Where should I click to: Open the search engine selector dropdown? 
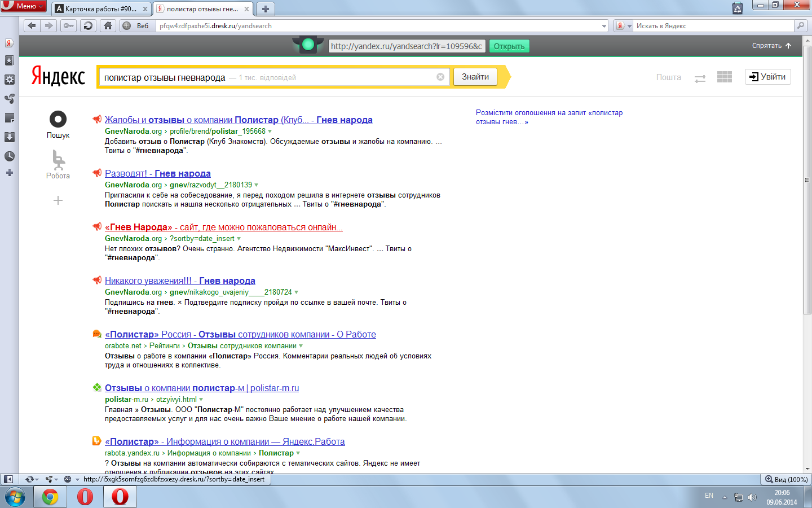624,25
